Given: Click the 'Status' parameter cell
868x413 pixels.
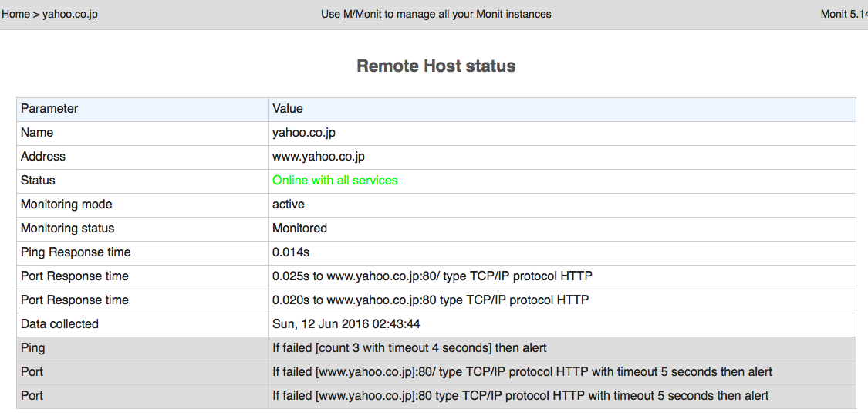Looking at the screenshot, I should pos(142,181).
